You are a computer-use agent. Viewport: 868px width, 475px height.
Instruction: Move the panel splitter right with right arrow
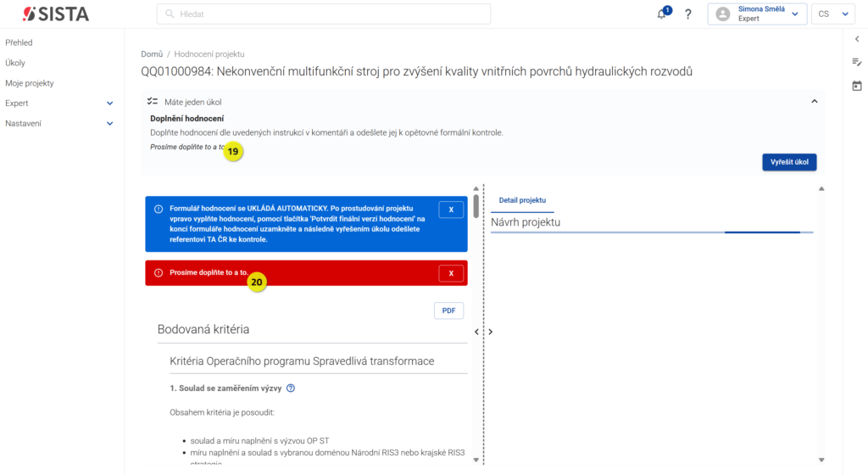pyautogui.click(x=491, y=332)
